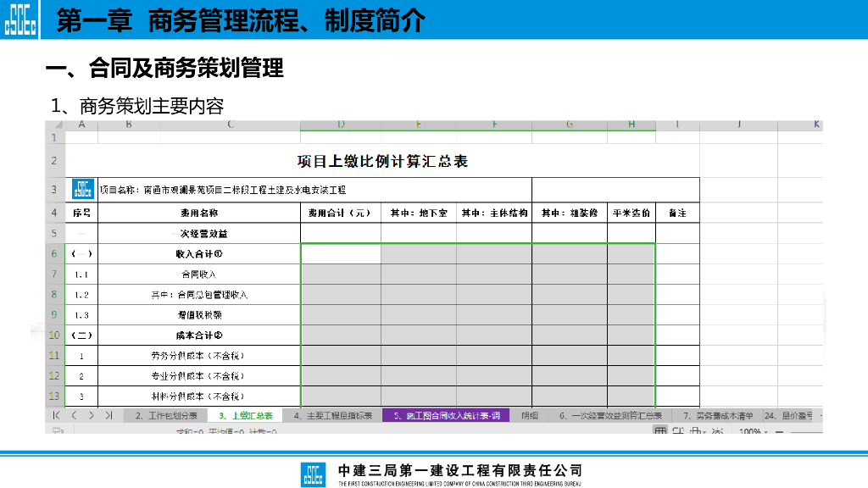Open the 2、工作包划分表 sheet tab
This screenshot has width=868, height=488.
click(x=166, y=416)
